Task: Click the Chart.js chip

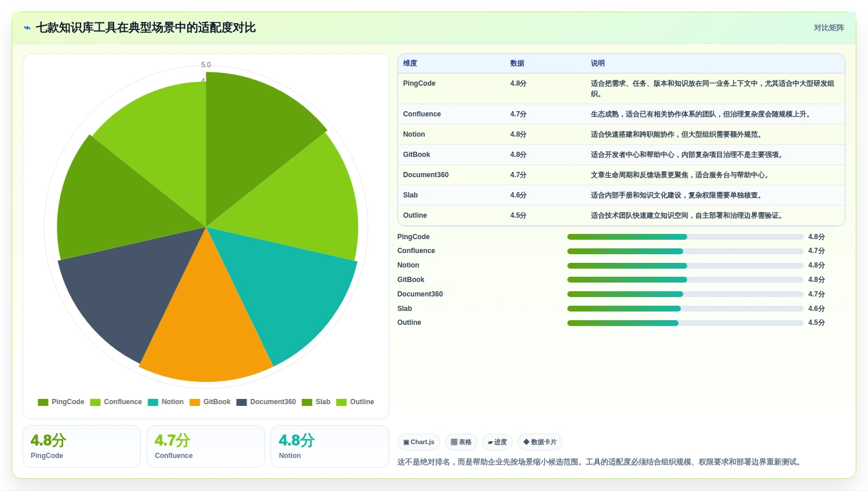Action: click(x=419, y=442)
